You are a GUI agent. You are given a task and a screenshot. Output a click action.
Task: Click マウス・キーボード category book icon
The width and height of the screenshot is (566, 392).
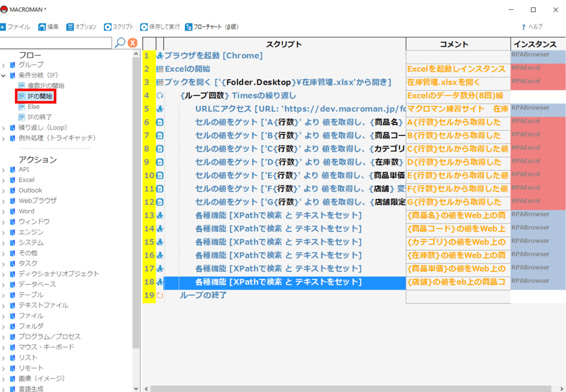click(12, 347)
